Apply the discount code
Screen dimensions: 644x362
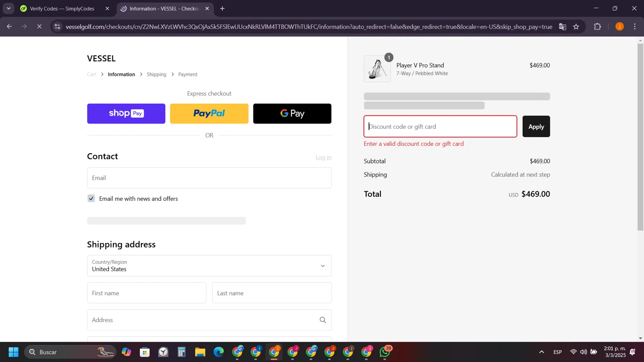tap(536, 127)
